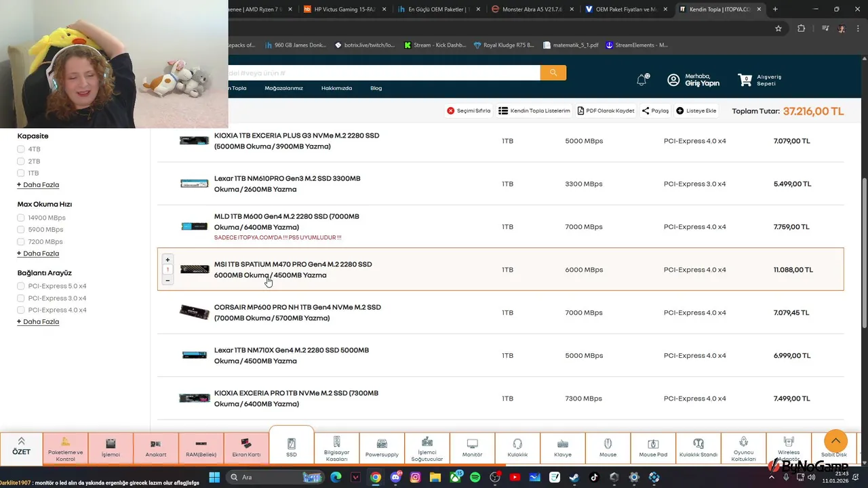
Task: Open Kendin Topla Listelerim
Action: coord(534,110)
